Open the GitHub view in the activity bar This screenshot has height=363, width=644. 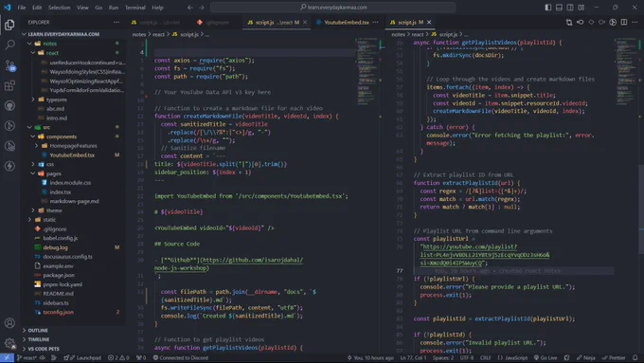click(x=9, y=105)
